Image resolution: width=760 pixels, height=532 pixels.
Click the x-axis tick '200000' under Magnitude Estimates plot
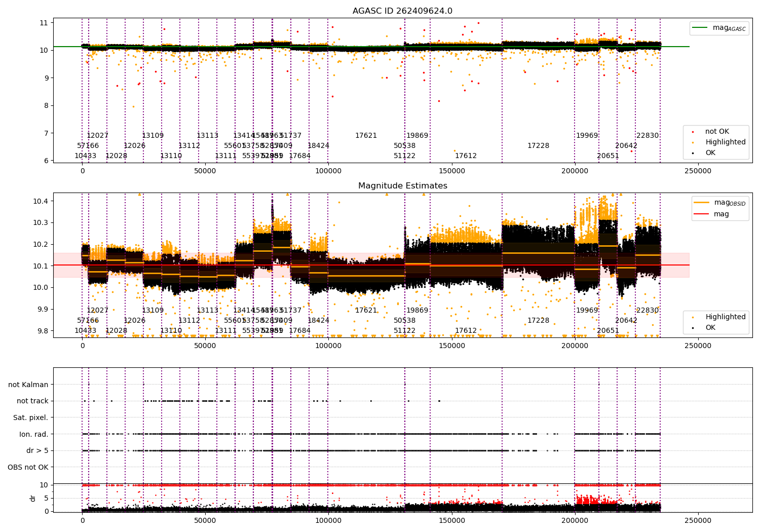click(x=575, y=346)
